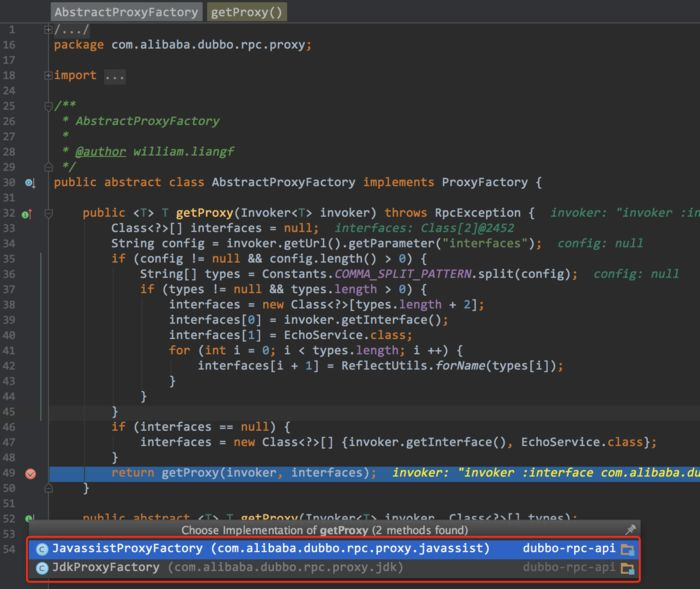Image resolution: width=700 pixels, height=589 pixels.
Task: Toggle the breakpoint on line 49
Action: [30, 474]
